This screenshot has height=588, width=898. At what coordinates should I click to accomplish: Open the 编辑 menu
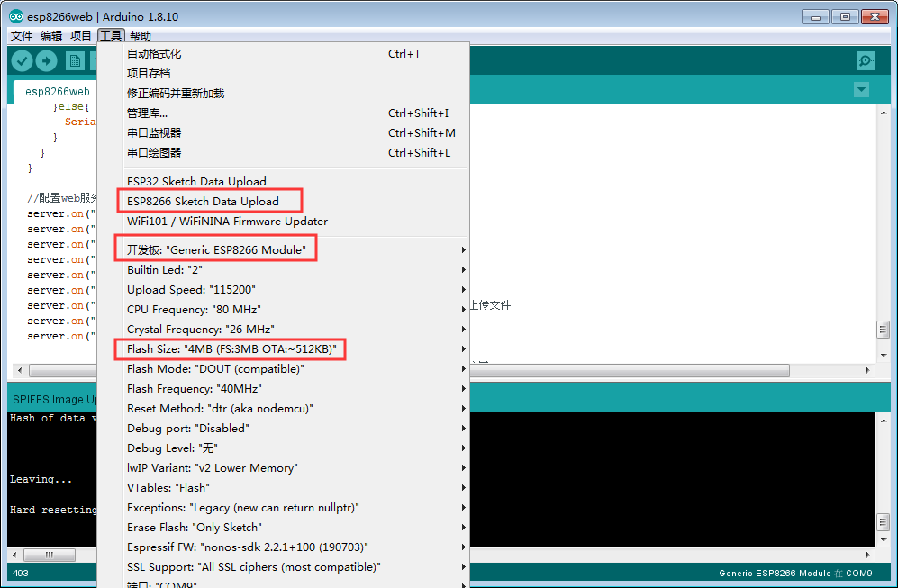51,35
